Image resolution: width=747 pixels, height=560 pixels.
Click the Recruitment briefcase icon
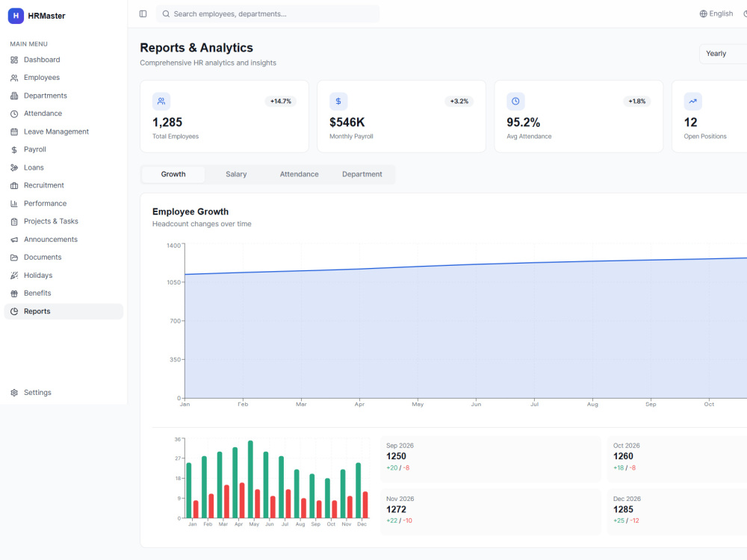(x=14, y=186)
